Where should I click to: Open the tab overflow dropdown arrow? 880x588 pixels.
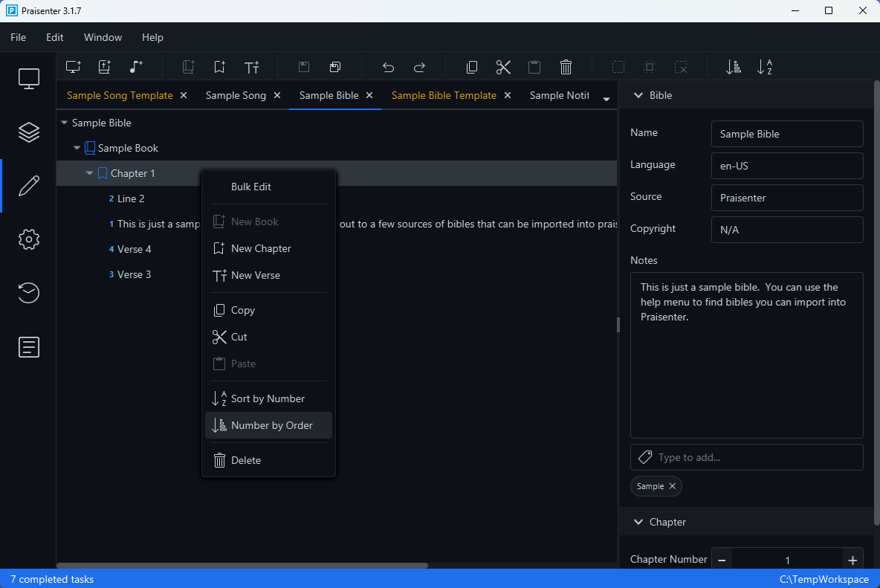coord(606,99)
